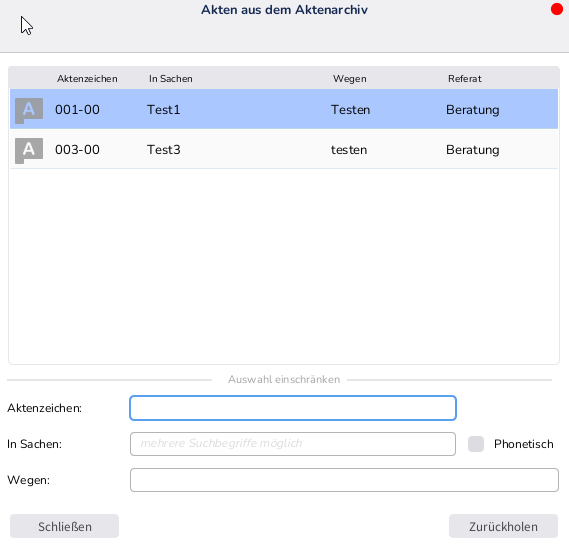Select the Test3 archive entry
Screen dimensions: 569x549
point(284,149)
